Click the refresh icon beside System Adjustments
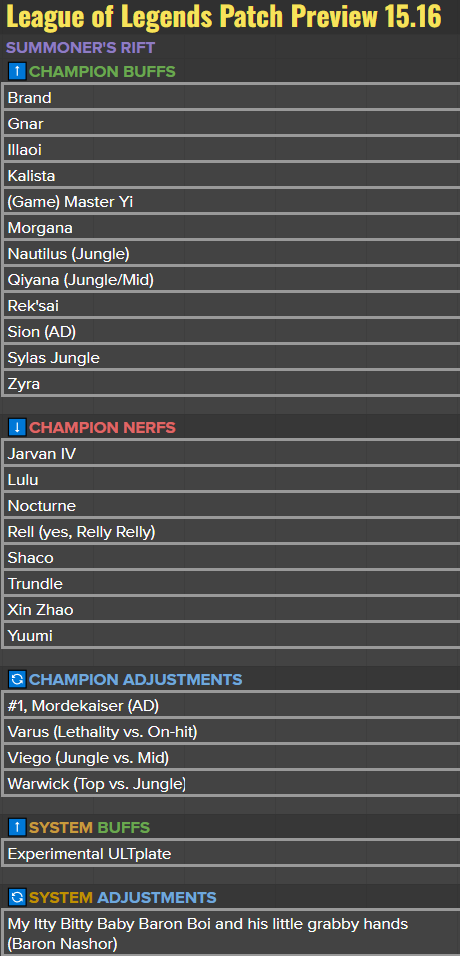The height and width of the screenshot is (956, 460). point(17,897)
